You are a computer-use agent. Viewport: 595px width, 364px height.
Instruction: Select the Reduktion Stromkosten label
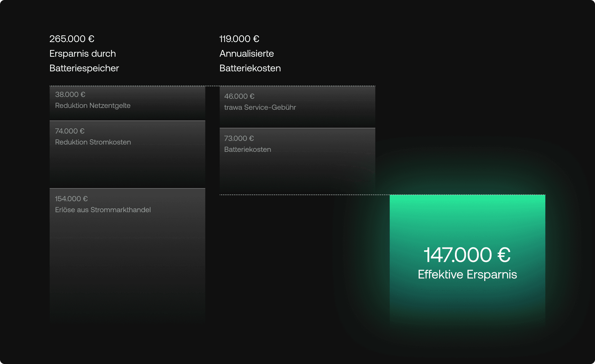[93, 142]
